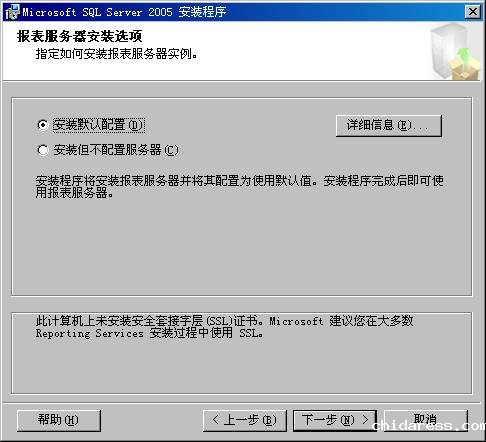Close the SQL Server 2005 setup window

click(473, 12)
